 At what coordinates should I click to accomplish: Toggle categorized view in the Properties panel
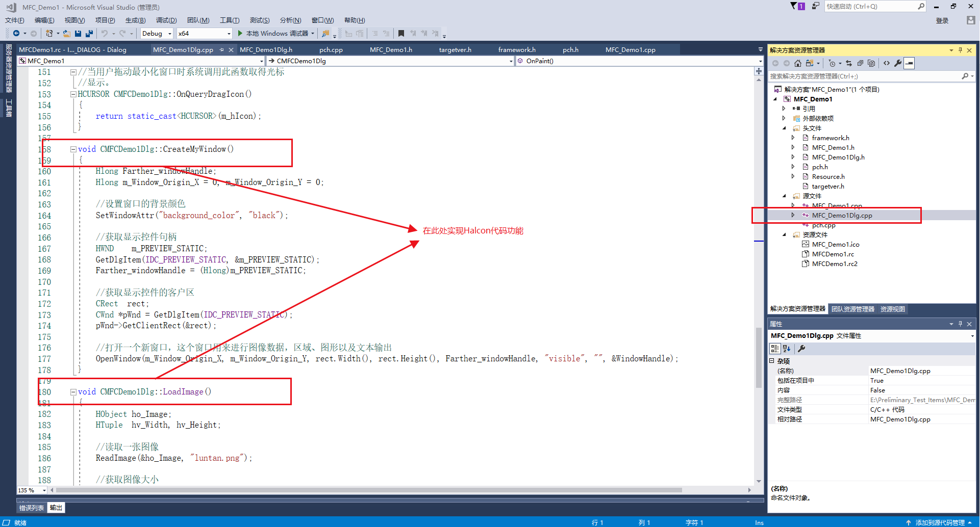775,349
